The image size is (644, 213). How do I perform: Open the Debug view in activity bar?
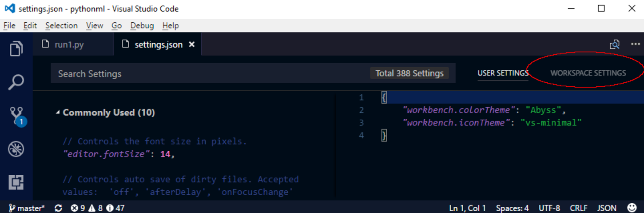tap(16, 149)
